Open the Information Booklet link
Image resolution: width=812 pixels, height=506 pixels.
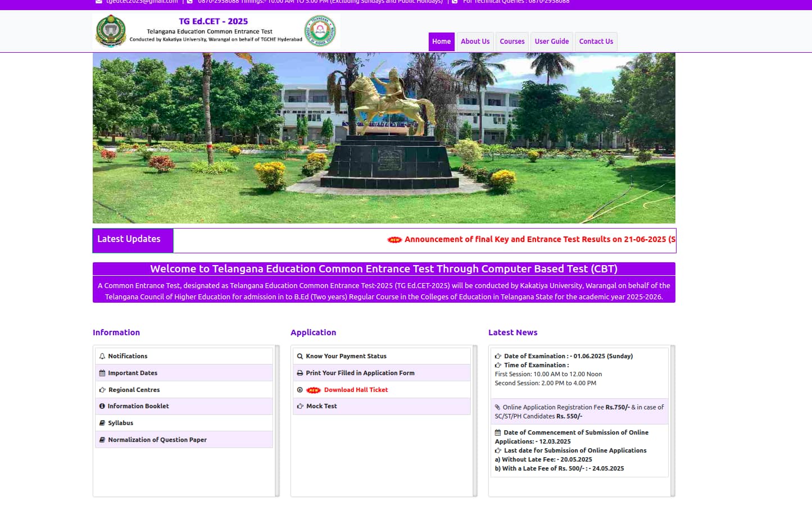click(x=138, y=406)
